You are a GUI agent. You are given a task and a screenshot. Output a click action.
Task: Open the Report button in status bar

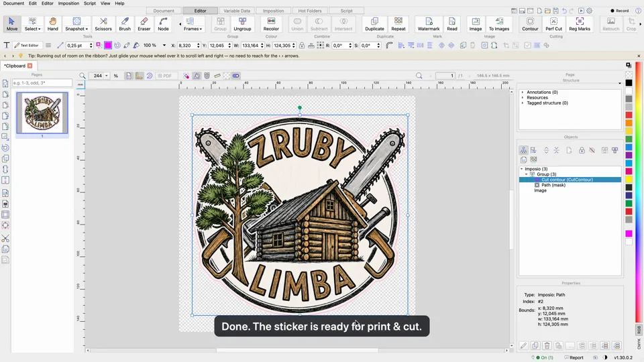point(574,357)
